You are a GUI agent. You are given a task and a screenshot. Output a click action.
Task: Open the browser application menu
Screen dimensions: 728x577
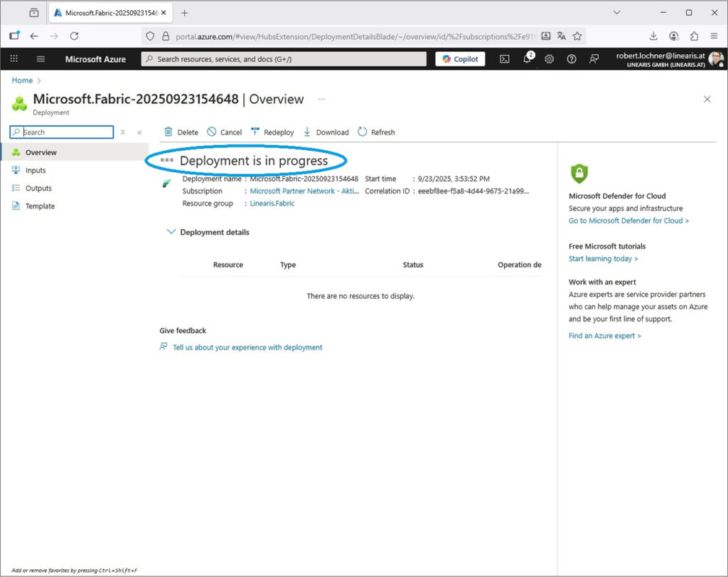(x=714, y=36)
